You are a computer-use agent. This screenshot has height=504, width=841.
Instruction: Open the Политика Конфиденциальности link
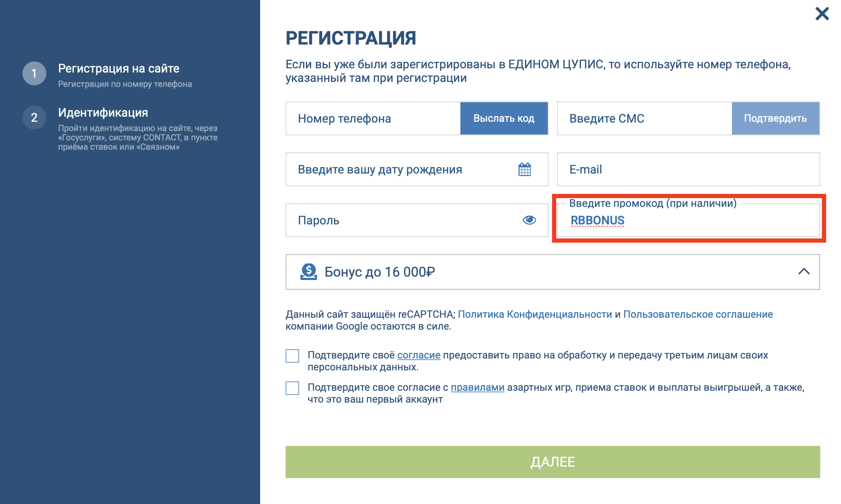535,314
